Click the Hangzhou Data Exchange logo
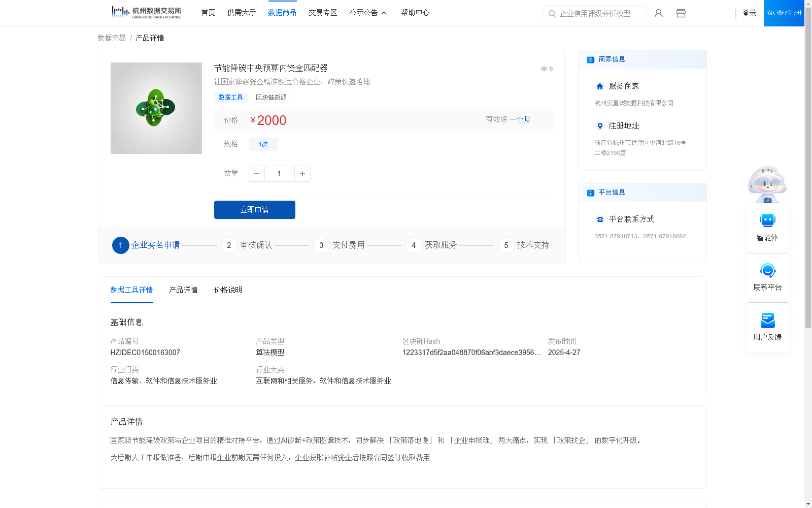Viewport: 812px width, 508px height. tap(146, 13)
